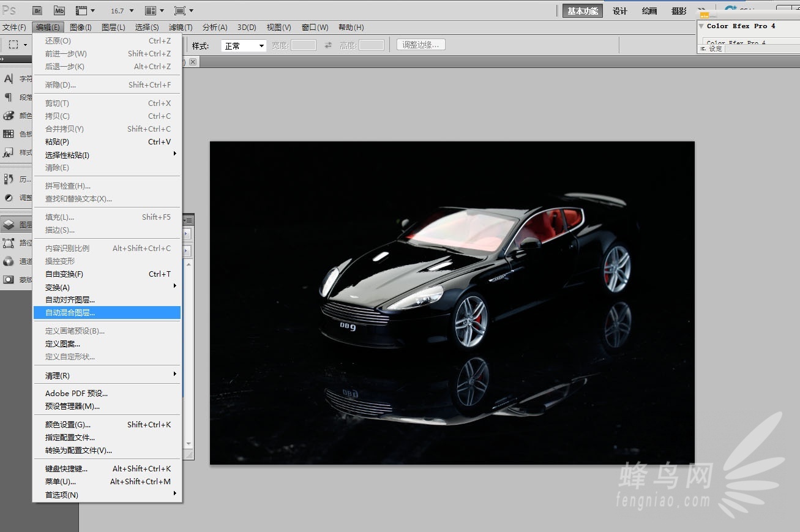Open Adobe PDF 预设 menu item

pyautogui.click(x=107, y=393)
